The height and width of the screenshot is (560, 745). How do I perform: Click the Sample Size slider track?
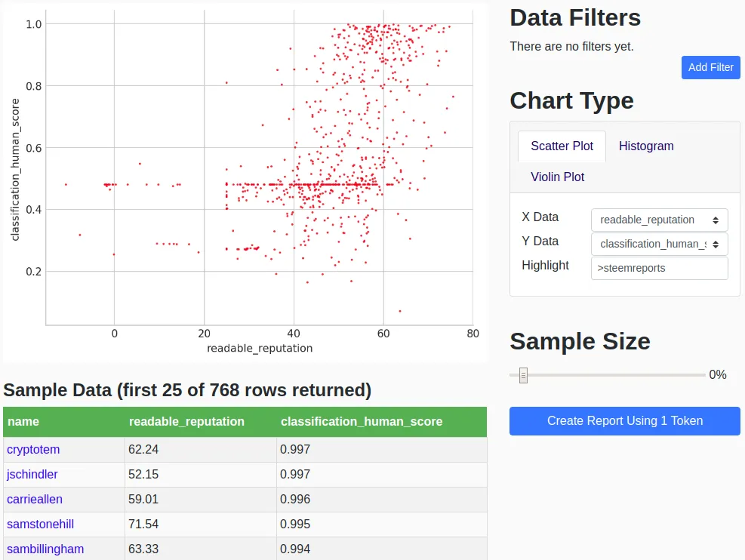(x=607, y=375)
